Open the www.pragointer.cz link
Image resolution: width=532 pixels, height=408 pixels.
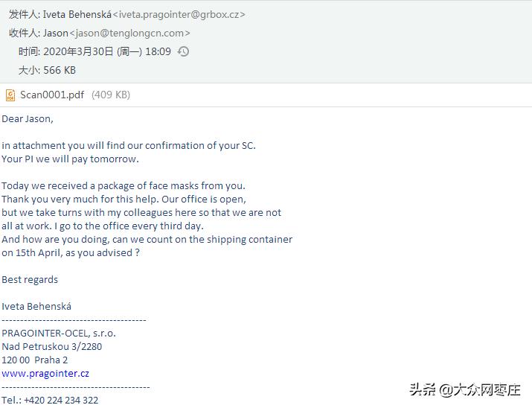45,373
